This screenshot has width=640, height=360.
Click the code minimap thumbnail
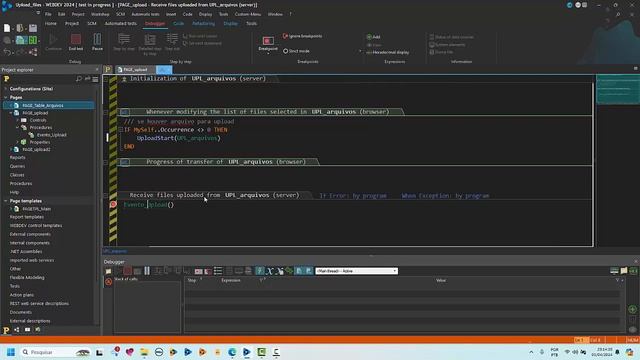pyautogui.click(x=618, y=89)
